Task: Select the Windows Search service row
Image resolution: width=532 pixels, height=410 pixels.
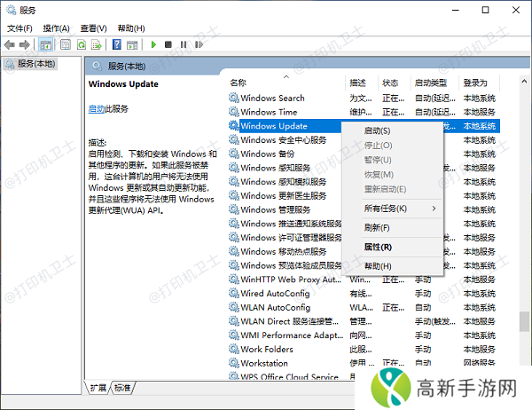Action: 364,98
